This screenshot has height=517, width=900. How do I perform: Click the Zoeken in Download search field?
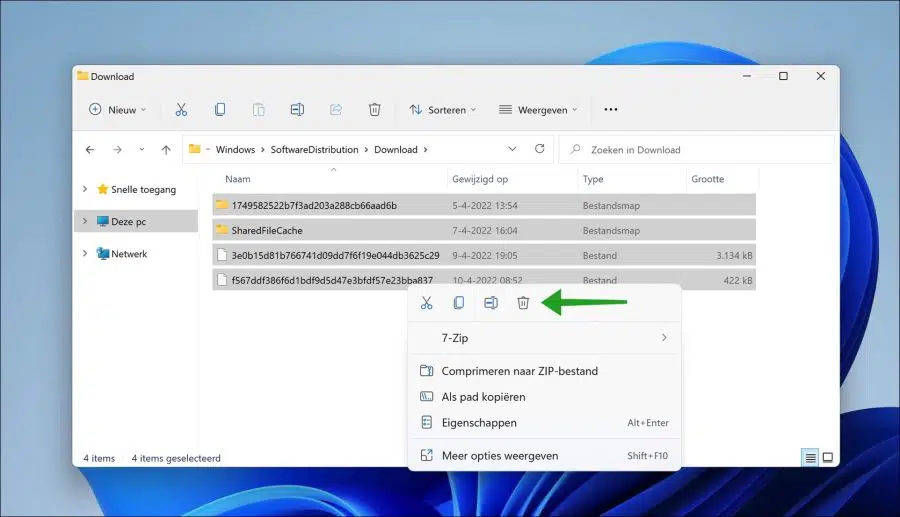pos(696,150)
